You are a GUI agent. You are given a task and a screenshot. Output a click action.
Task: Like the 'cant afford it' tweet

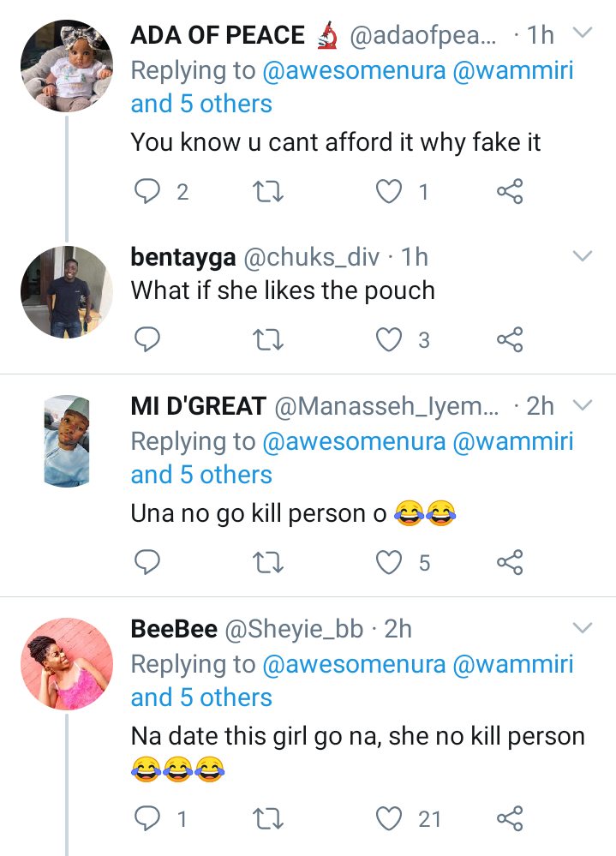tap(390, 193)
